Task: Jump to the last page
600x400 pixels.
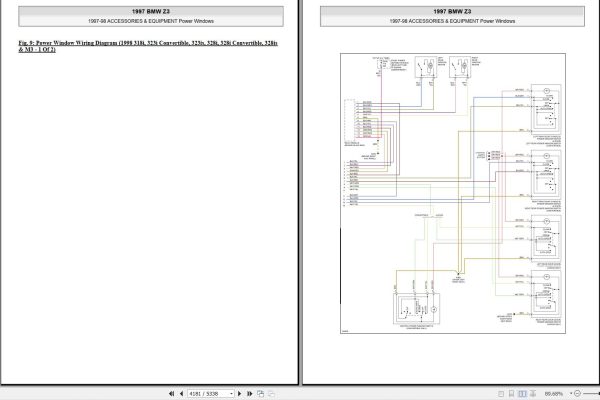Action: (x=250, y=393)
